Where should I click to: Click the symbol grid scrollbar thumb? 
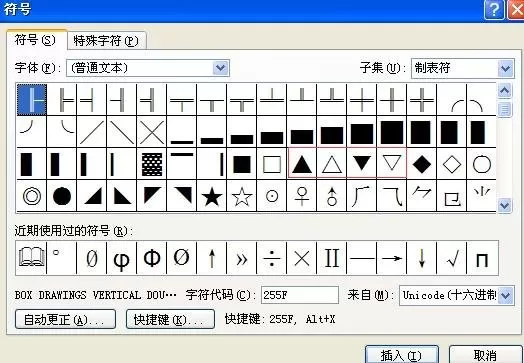coord(505,110)
